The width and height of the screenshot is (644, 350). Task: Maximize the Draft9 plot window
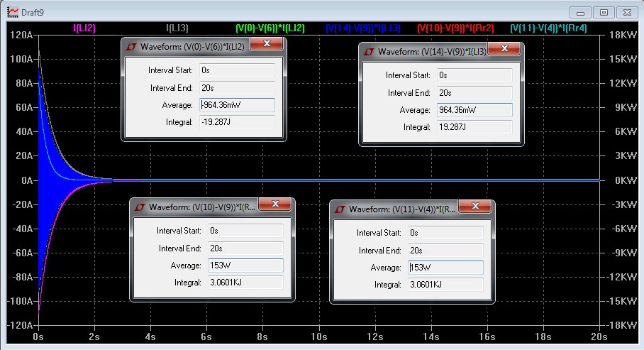[x=604, y=11]
